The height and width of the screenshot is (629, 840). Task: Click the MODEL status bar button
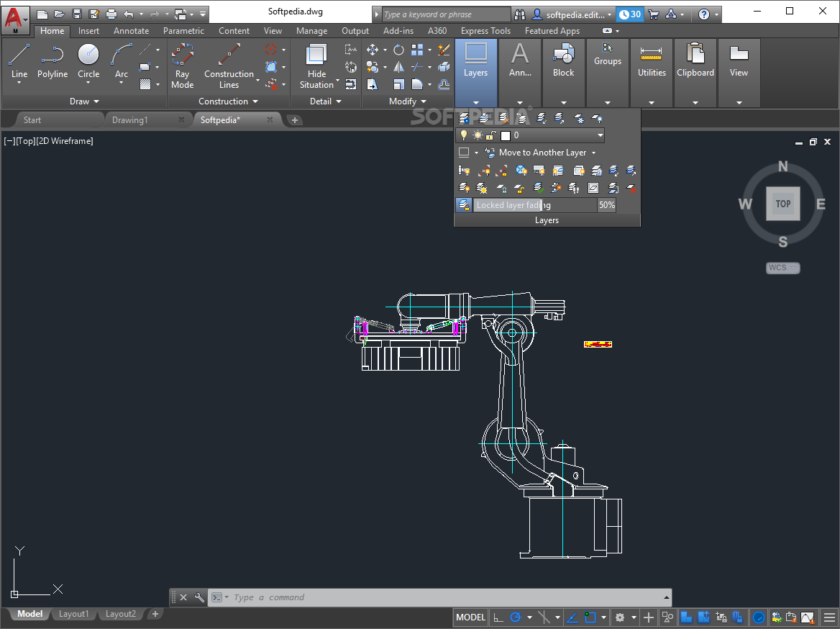470,617
